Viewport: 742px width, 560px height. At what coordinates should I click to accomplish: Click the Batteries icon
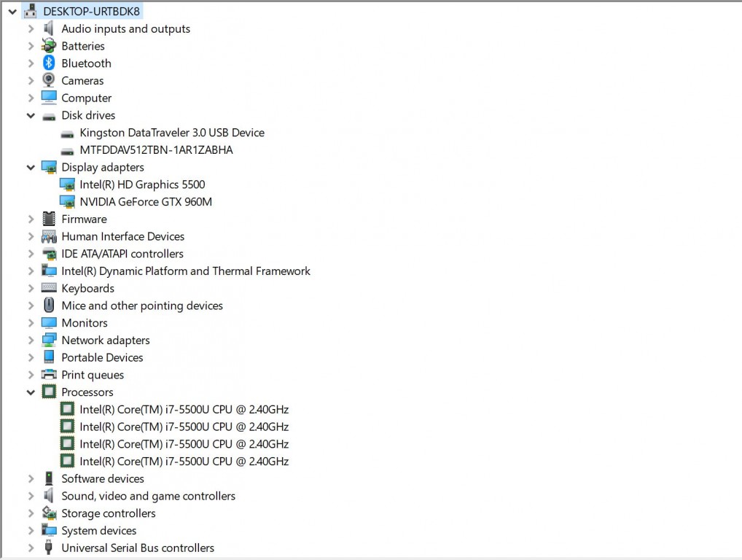pos(49,46)
